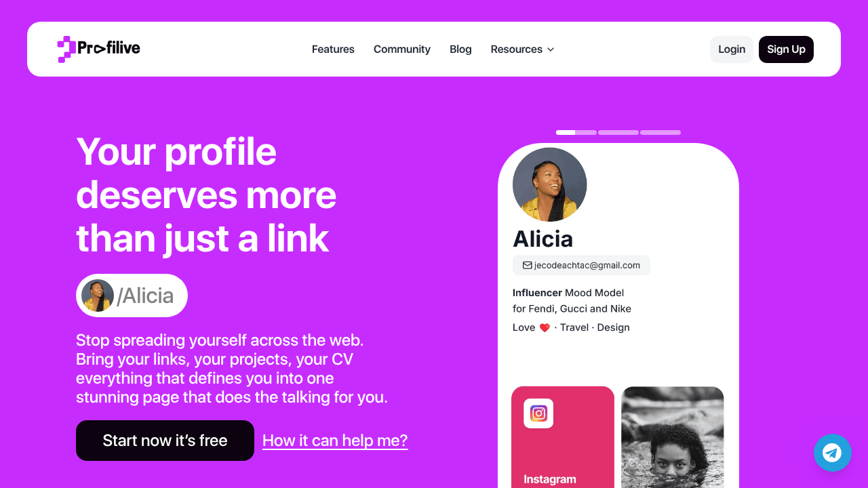The height and width of the screenshot is (488, 868).
Task: Click the jecodeachtac@gmail.com email chip
Action: click(581, 265)
